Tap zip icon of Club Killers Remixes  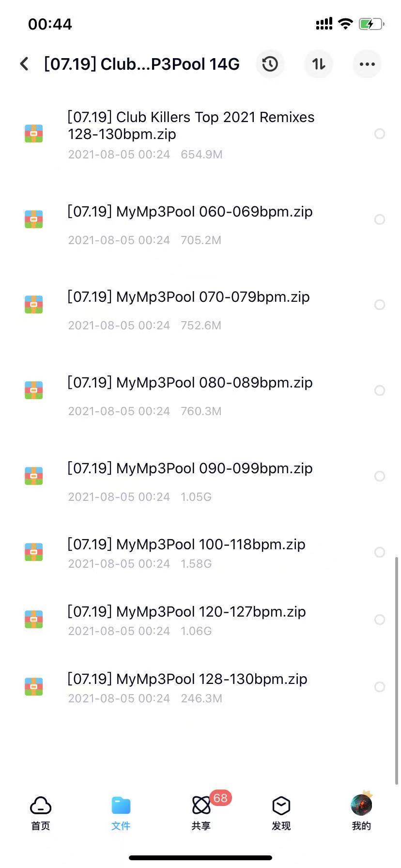tap(34, 134)
